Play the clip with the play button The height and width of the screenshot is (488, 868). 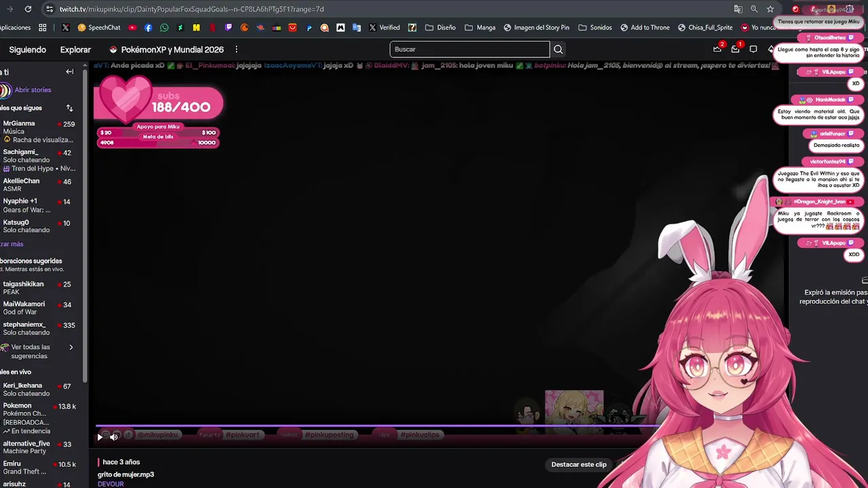pyautogui.click(x=100, y=437)
